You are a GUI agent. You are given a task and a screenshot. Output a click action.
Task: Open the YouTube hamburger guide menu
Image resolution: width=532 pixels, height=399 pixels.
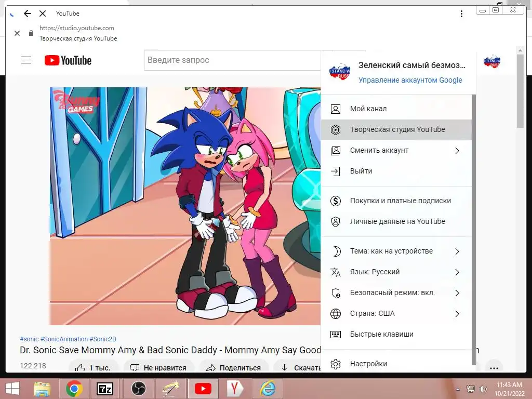click(26, 60)
